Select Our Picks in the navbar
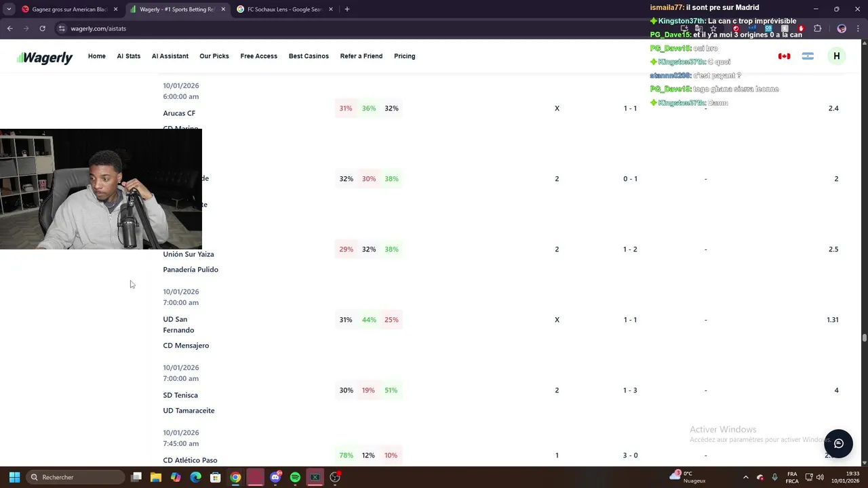 214,56
